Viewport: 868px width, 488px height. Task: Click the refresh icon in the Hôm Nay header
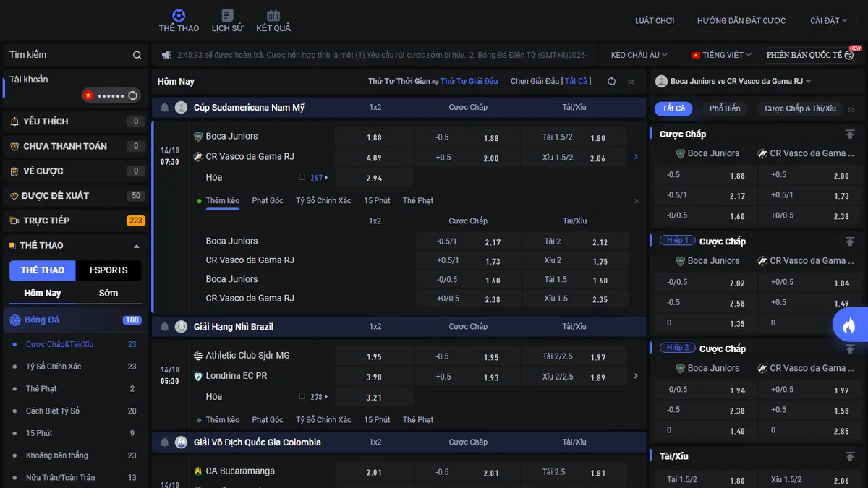click(611, 82)
